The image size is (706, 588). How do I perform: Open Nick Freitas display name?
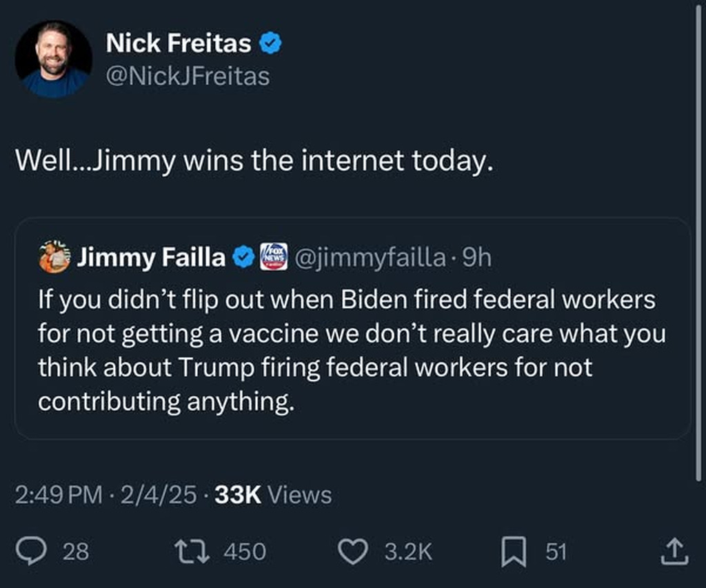pyautogui.click(x=178, y=44)
